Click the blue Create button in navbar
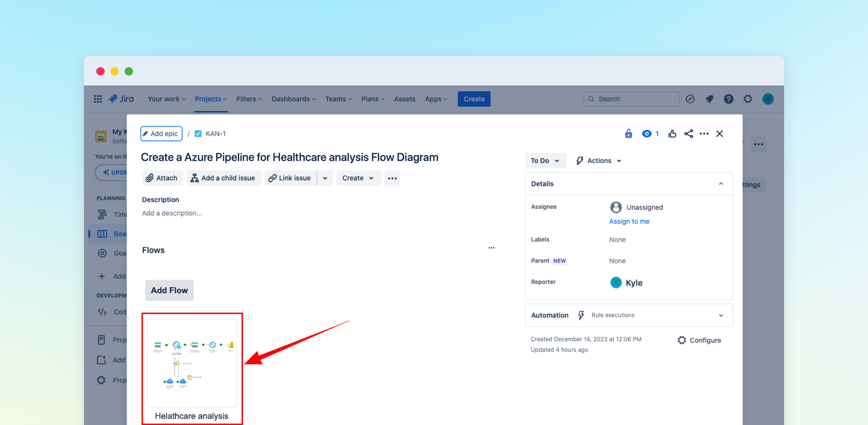This screenshot has height=425, width=868. point(474,99)
